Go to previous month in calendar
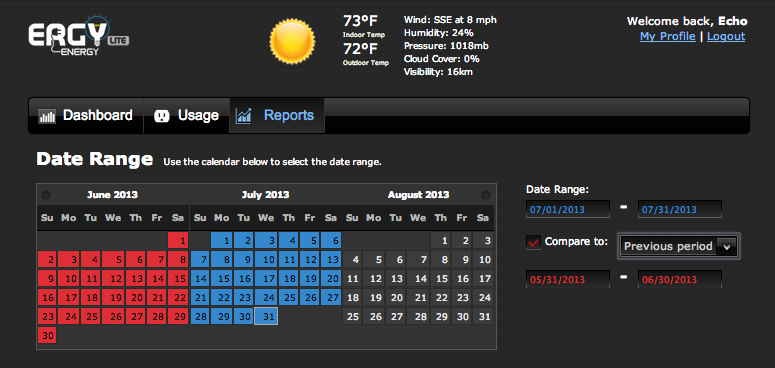The image size is (775, 368). point(46,195)
